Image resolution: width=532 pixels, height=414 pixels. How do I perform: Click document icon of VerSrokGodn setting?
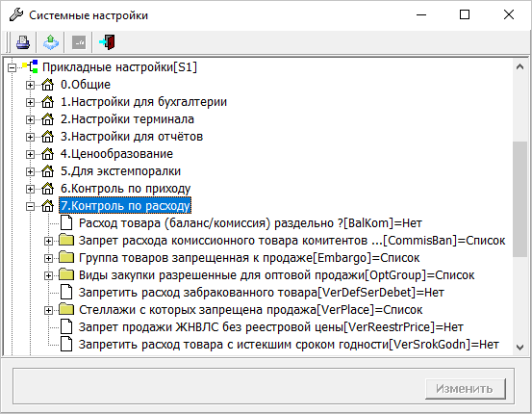(x=66, y=344)
